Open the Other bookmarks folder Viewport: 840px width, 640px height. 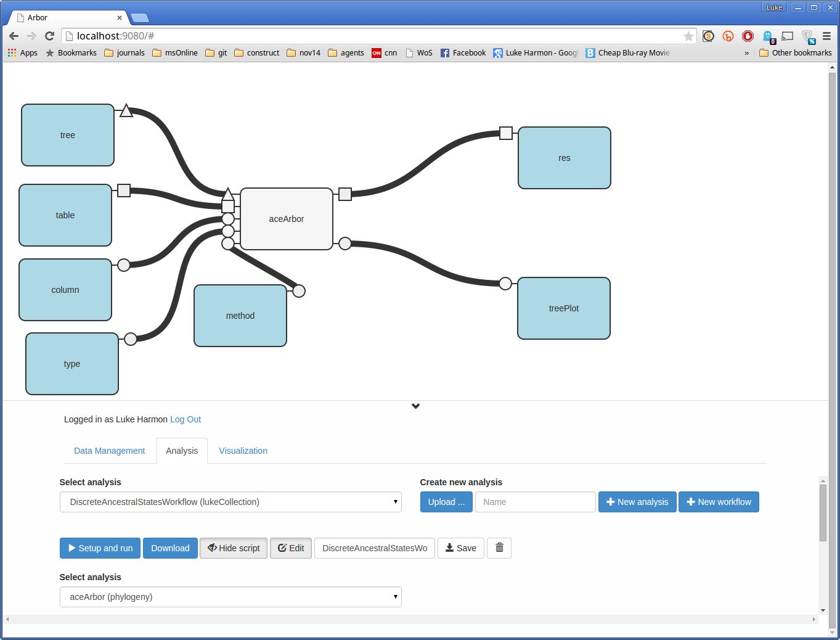tap(796, 53)
